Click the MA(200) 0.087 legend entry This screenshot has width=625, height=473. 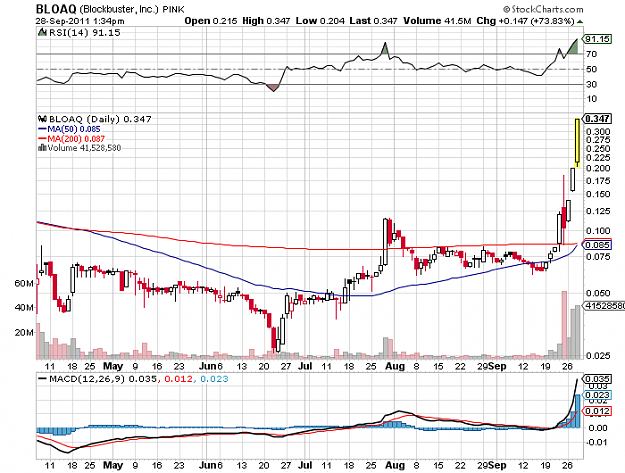(x=76, y=139)
